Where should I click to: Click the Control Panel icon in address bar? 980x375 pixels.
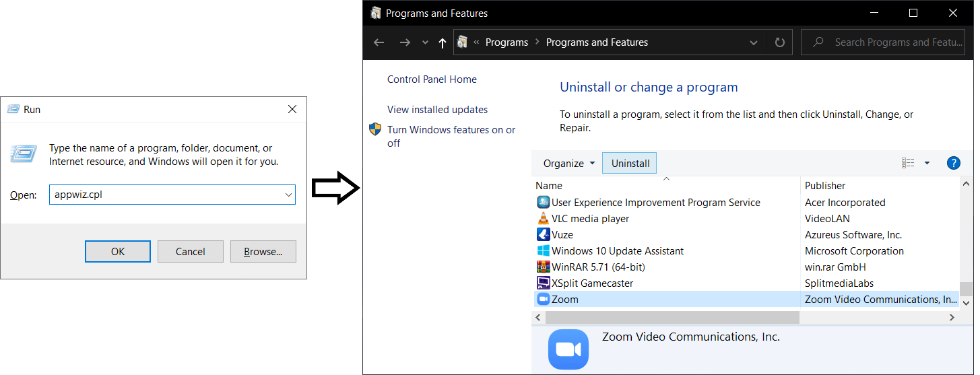coord(461,42)
